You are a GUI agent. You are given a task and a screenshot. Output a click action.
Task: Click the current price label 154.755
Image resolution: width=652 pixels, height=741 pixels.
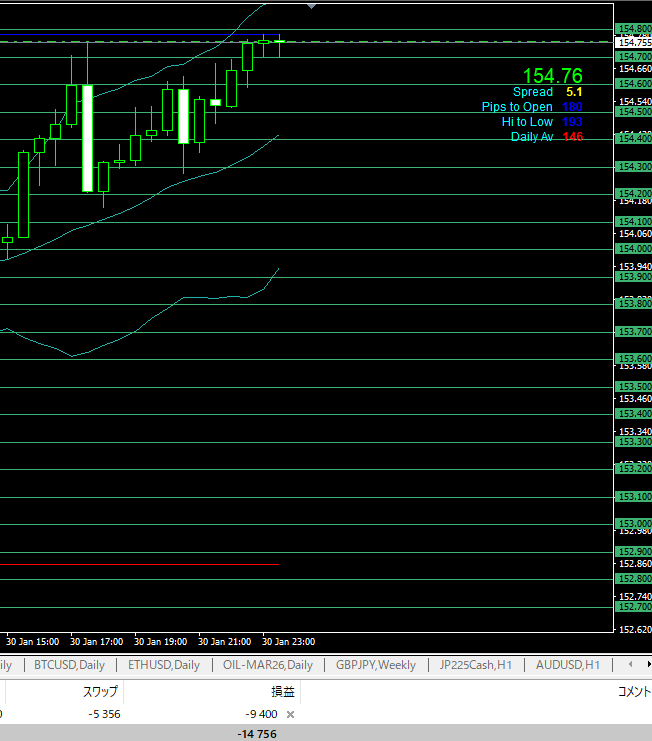[632, 42]
